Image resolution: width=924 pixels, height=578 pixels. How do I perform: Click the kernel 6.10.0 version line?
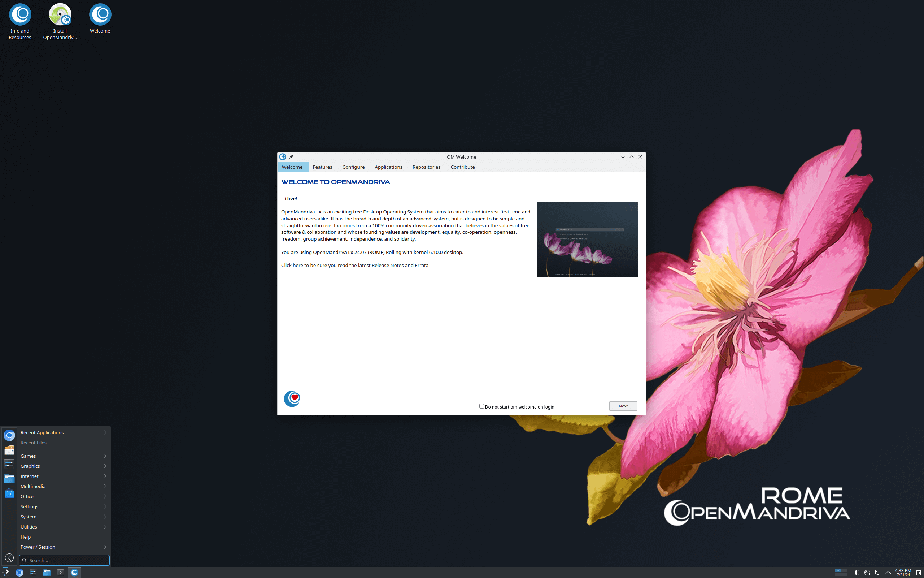[372, 252]
